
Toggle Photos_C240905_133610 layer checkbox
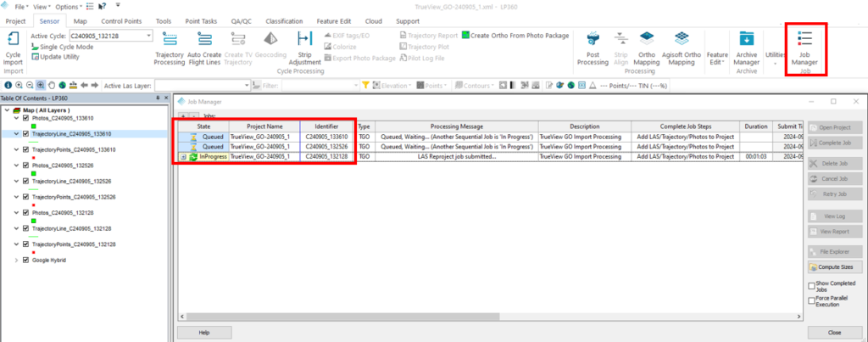click(25, 118)
